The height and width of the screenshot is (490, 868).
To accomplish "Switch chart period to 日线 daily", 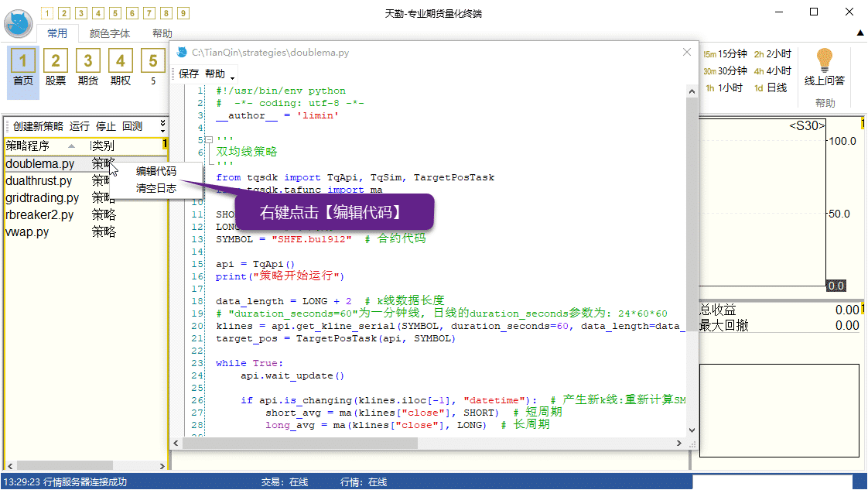I will point(770,87).
